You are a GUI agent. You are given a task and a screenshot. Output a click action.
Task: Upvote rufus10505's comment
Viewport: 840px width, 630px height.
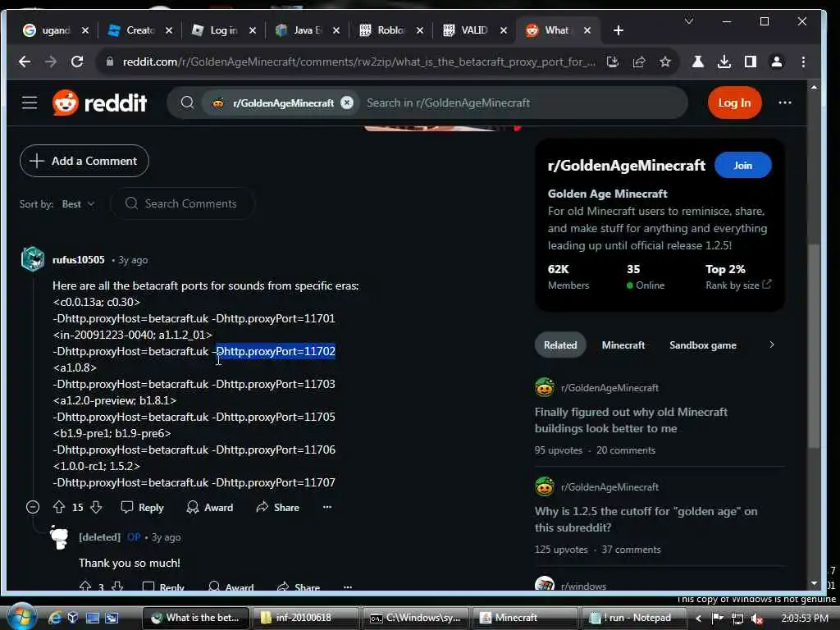coord(59,507)
